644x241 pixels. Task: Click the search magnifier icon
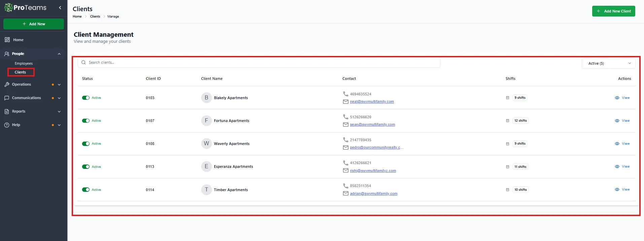[83, 62]
